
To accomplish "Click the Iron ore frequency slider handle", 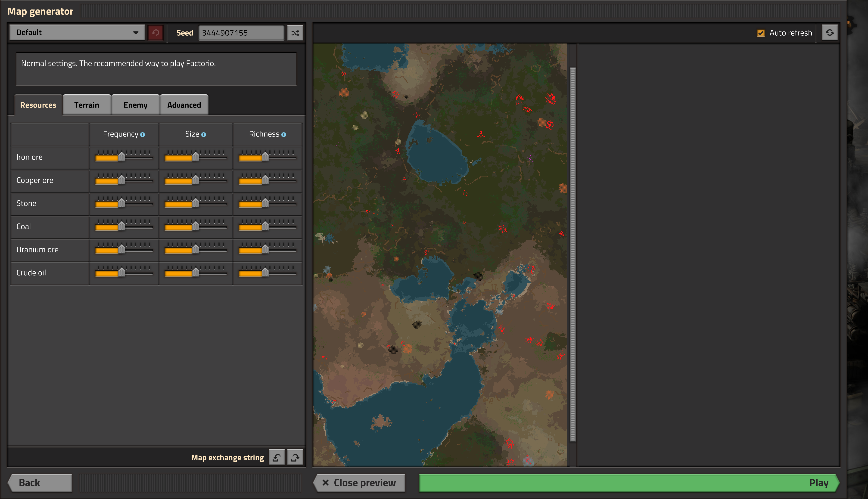I will coord(122,157).
